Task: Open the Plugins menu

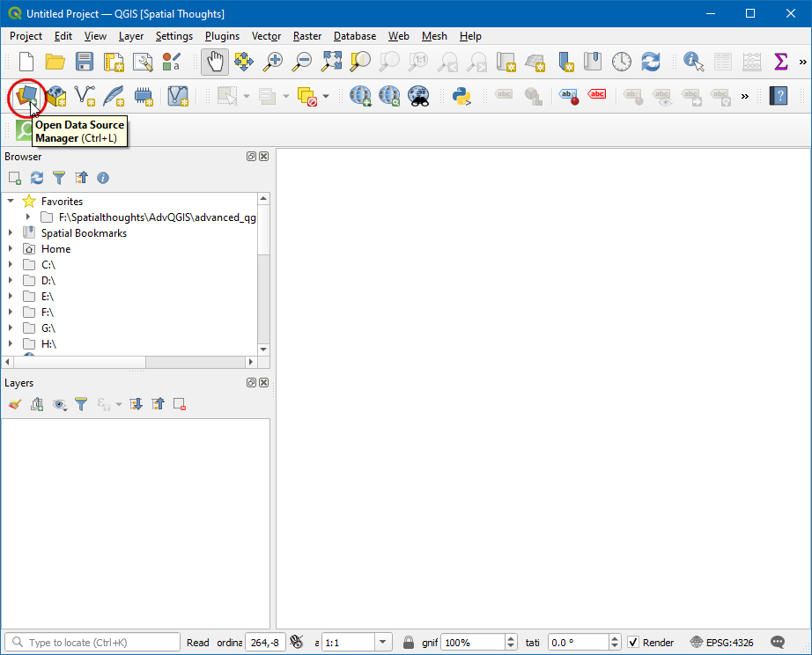Action: (222, 36)
